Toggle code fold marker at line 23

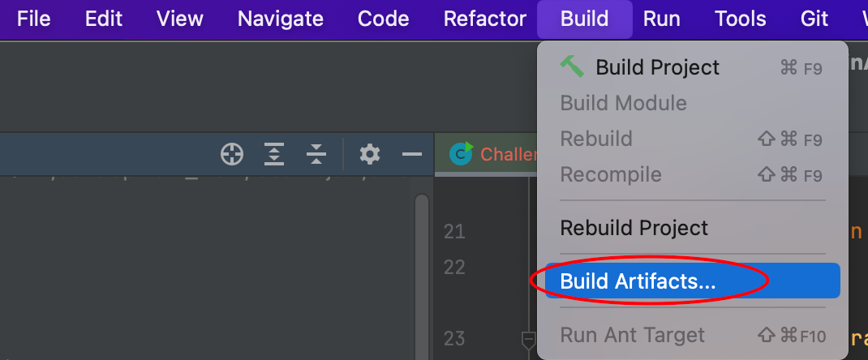tap(529, 337)
